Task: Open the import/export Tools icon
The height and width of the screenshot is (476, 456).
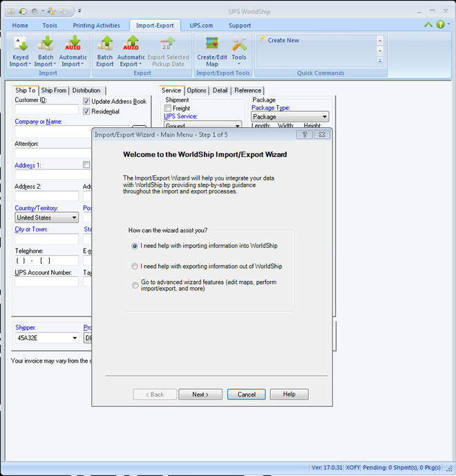Action: (x=239, y=46)
